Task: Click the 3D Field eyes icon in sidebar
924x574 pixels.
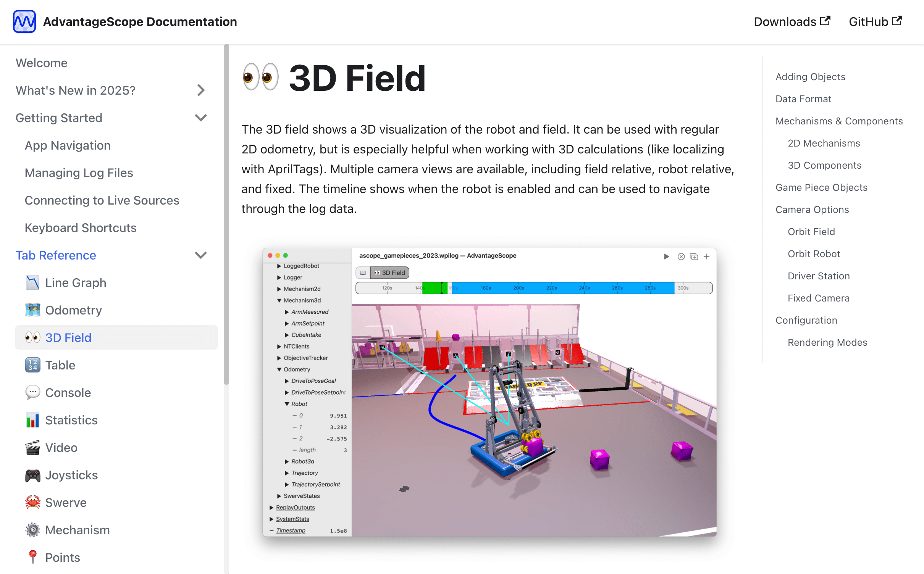Action: tap(32, 338)
